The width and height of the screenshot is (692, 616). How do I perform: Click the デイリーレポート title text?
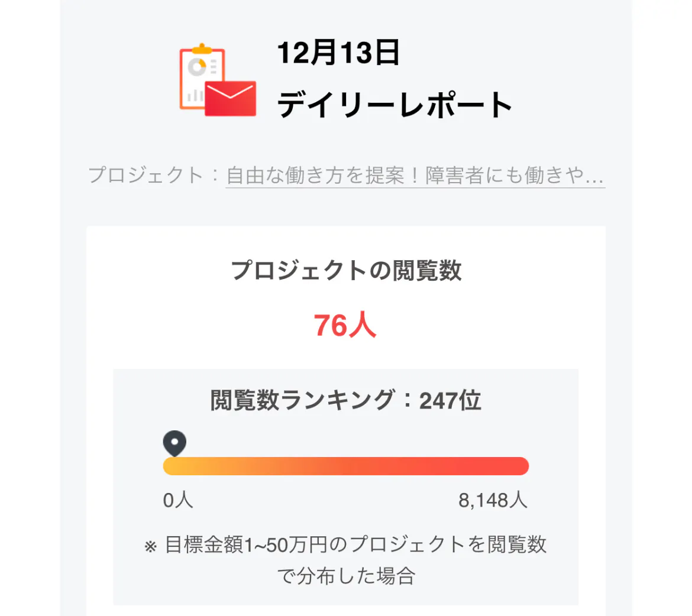[x=394, y=105]
